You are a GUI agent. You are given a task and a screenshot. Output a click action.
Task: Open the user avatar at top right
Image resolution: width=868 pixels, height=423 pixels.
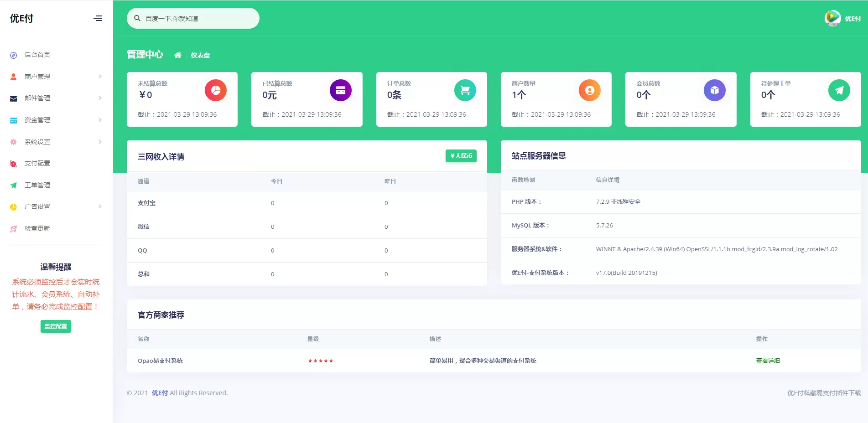pos(832,18)
